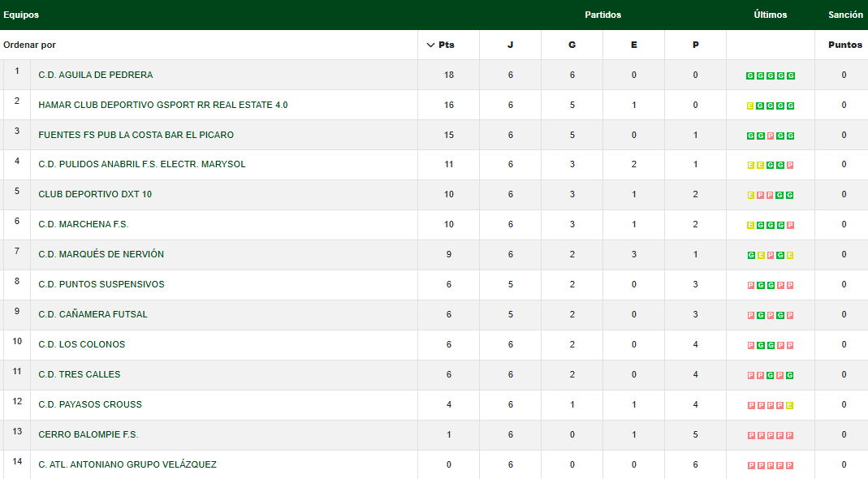Click first green G badge for Aguila de Pedrera
Viewport: 868px width, 479px height.
[750, 76]
